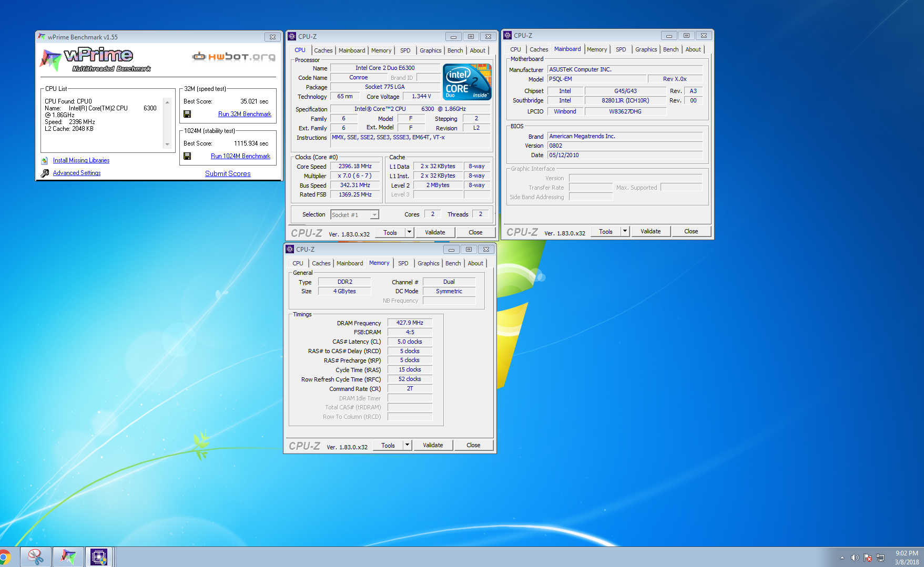Open Graphics tab in Mainboard window
924x567 pixels.
646,49
